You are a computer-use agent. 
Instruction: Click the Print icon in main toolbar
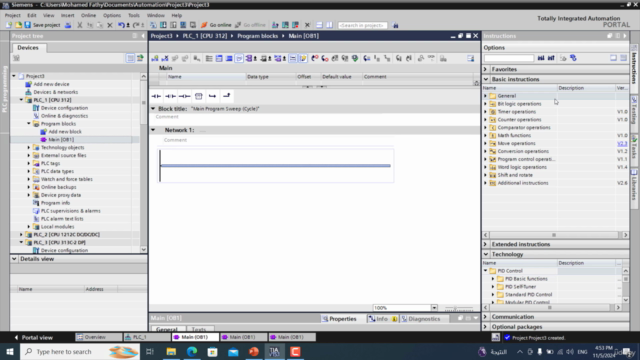(68, 25)
